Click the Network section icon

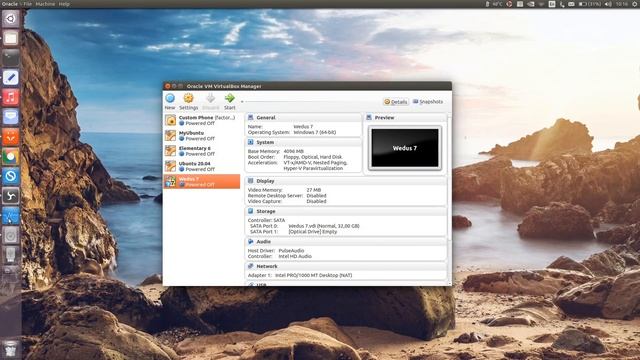tap(251, 266)
